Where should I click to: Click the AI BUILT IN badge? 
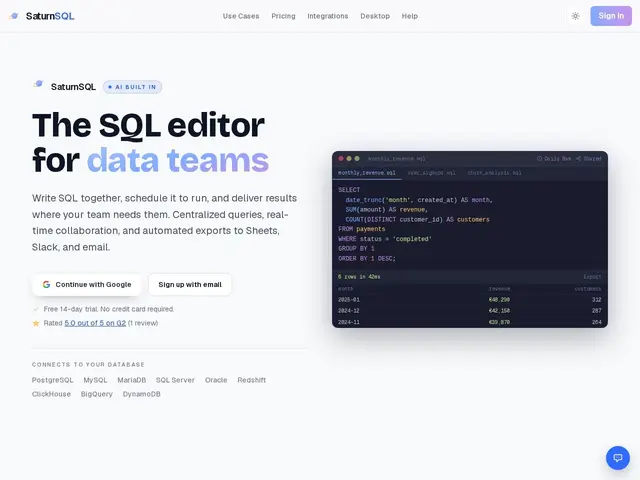tap(132, 87)
